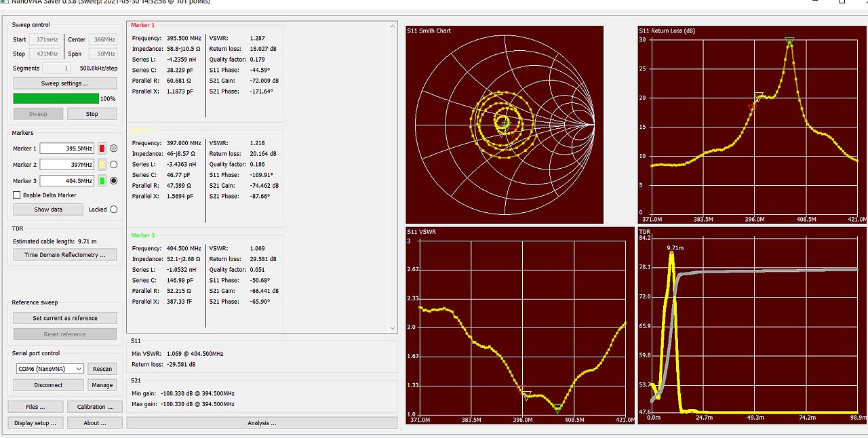Click the marker panel scroll-up arrow
This screenshot has height=438, width=868.
[x=393, y=26]
